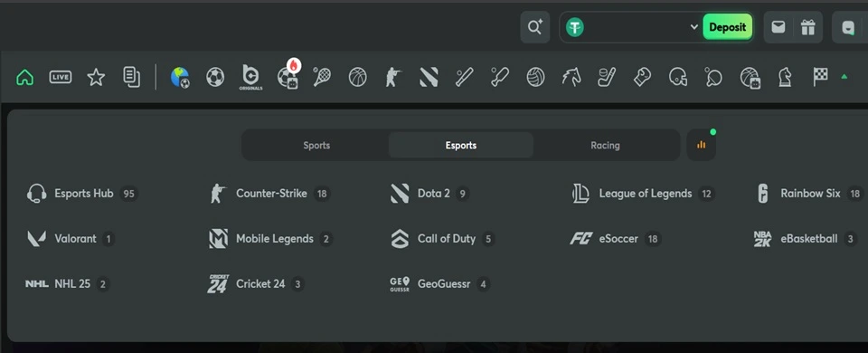The width and height of the screenshot is (868, 353).
Task: Open Counter-Strike esports category
Action: coord(269,194)
